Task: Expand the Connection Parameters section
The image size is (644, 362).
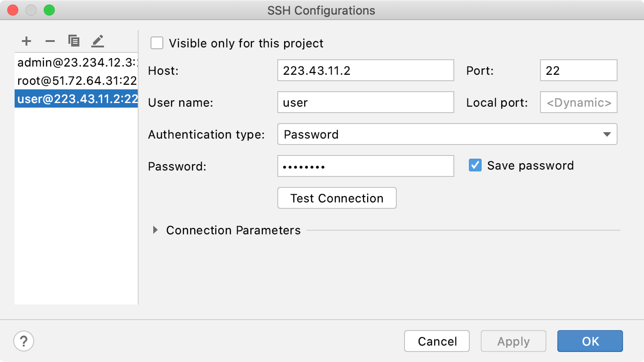Action: click(x=156, y=230)
